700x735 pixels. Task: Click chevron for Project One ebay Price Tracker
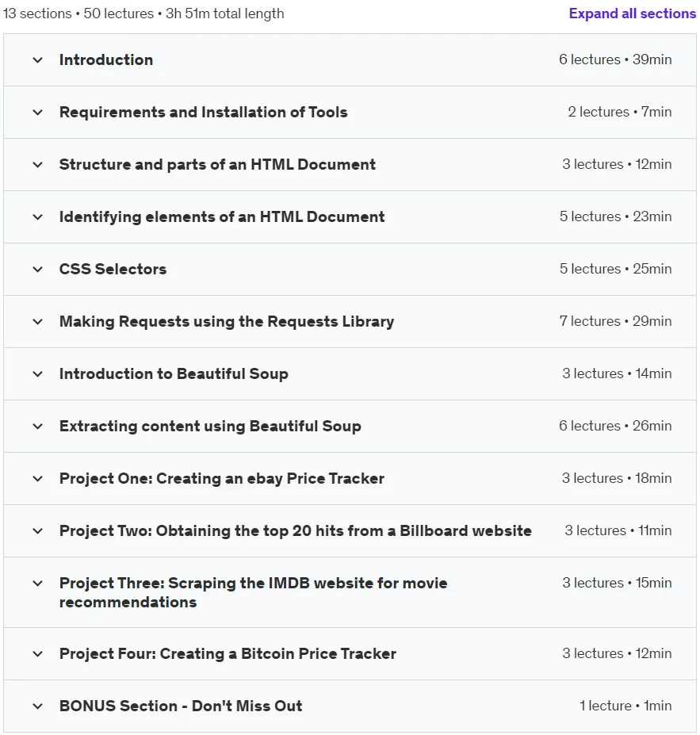[x=38, y=479]
